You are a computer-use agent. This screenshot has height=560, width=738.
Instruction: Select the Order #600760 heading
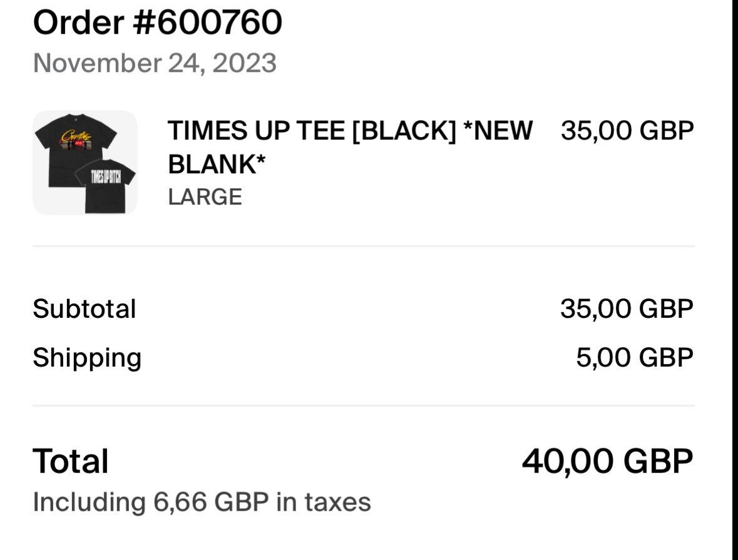click(x=158, y=23)
